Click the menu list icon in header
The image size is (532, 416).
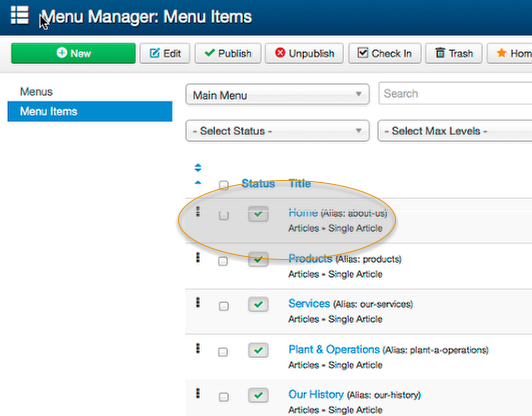click(20, 15)
